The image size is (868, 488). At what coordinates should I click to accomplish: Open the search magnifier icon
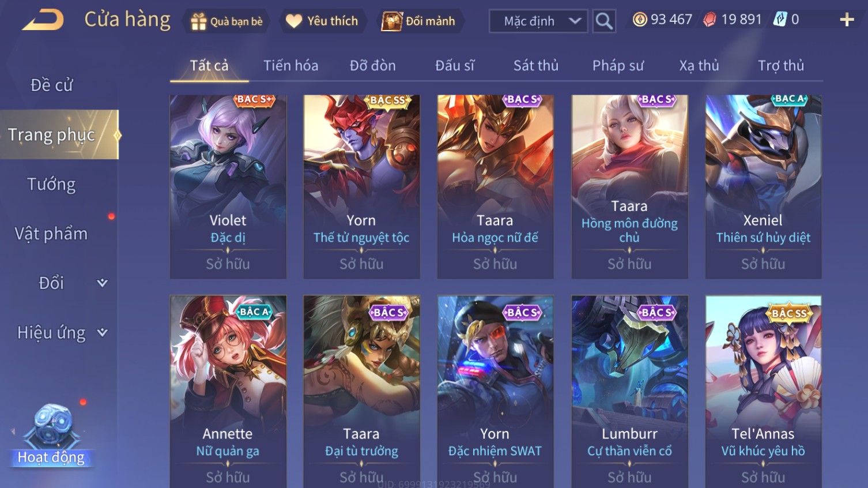[604, 21]
